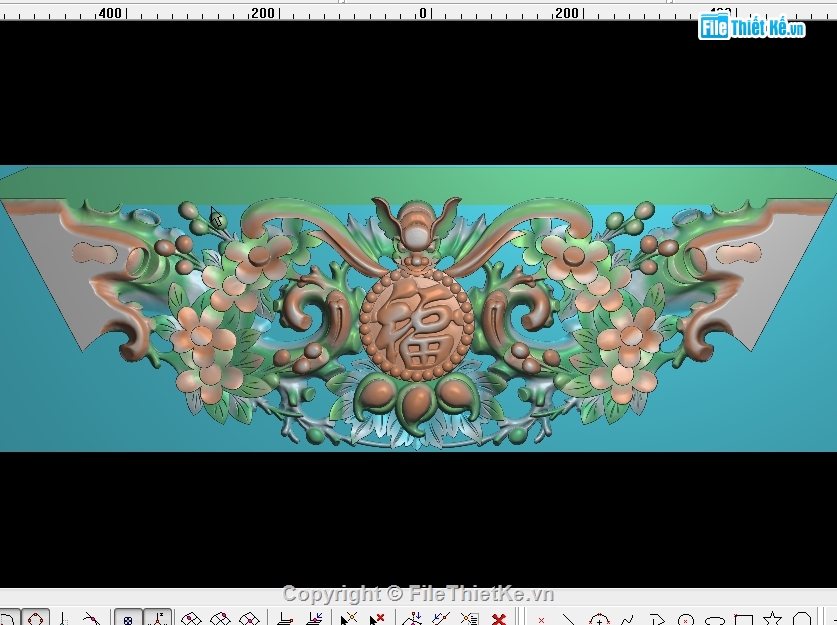Select the polygon shape tool
The height and width of the screenshot is (625, 837).
coord(656,620)
